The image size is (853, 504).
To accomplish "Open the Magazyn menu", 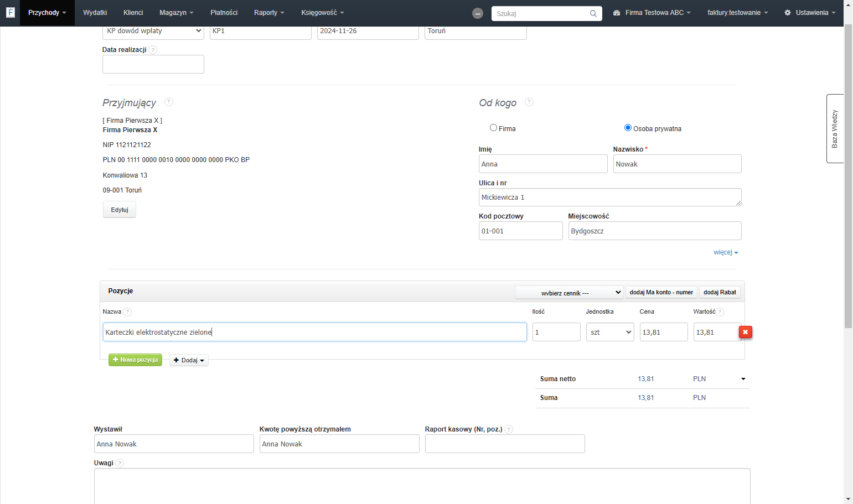I will (176, 13).
